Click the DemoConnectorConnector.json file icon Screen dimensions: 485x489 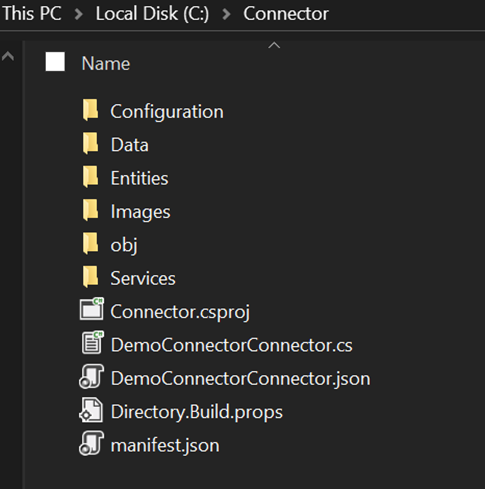pyautogui.click(x=91, y=376)
